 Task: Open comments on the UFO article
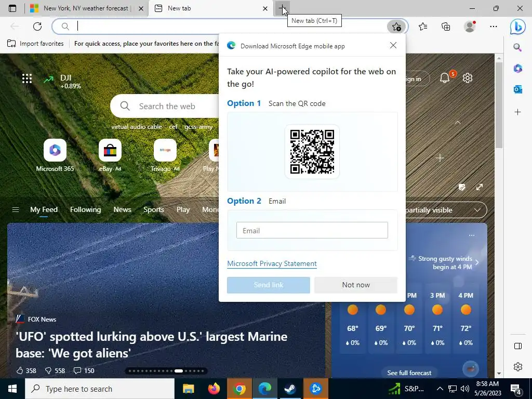pyautogui.click(x=84, y=370)
